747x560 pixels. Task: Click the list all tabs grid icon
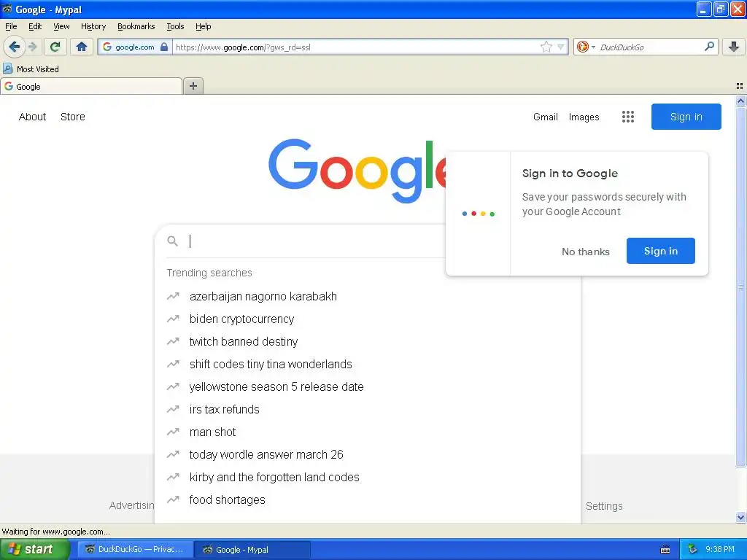740,86
